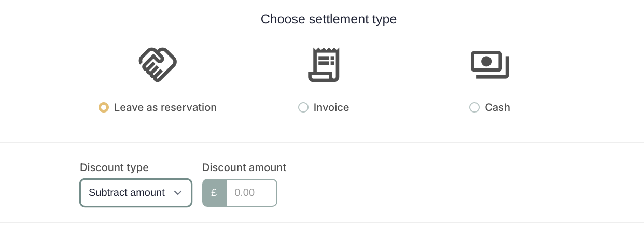Click the divider line between Invoice and Cash
This screenshot has width=644, height=225.
pyautogui.click(x=407, y=84)
